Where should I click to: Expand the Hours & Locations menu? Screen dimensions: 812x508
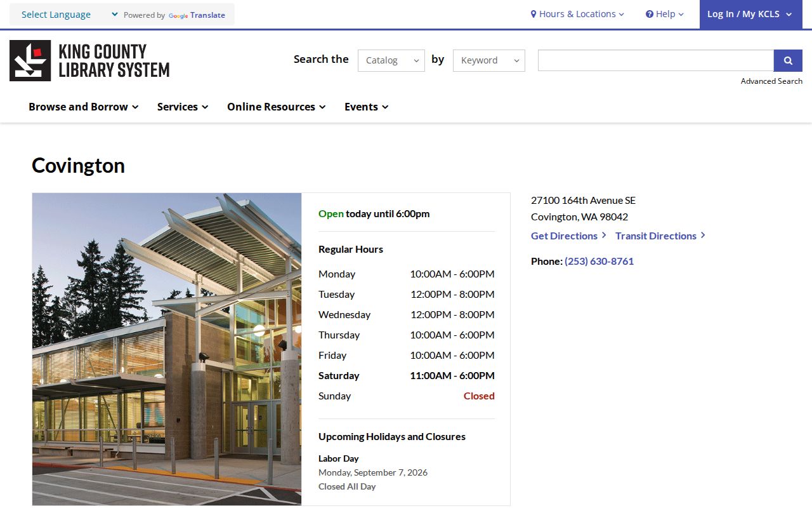click(577, 14)
